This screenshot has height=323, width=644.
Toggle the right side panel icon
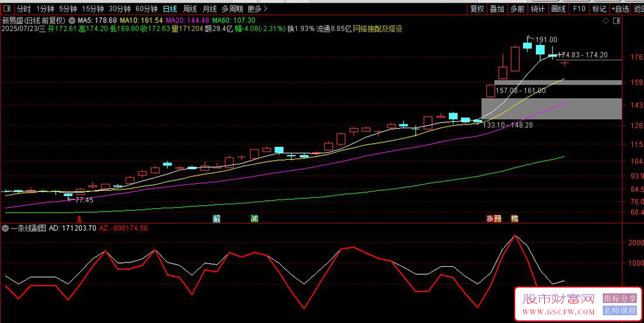[x=616, y=21]
